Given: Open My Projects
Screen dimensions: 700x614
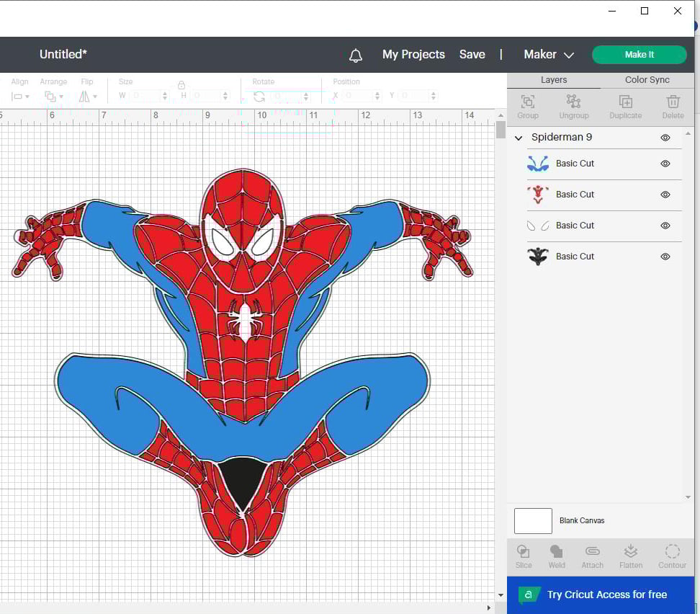Looking at the screenshot, I should (413, 55).
